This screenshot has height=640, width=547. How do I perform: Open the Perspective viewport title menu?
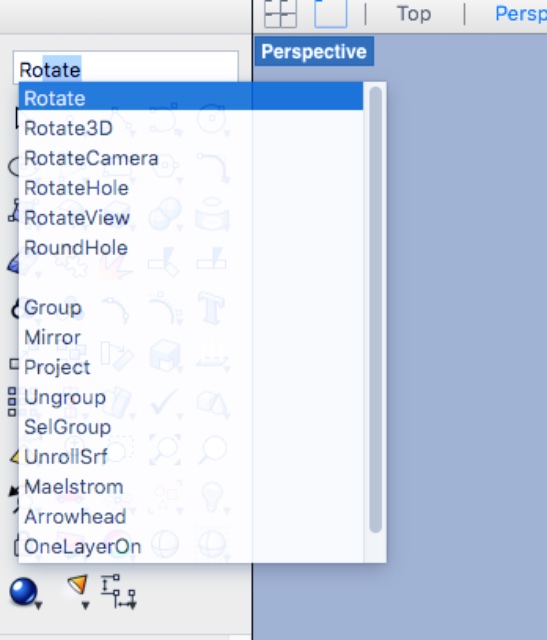314,51
